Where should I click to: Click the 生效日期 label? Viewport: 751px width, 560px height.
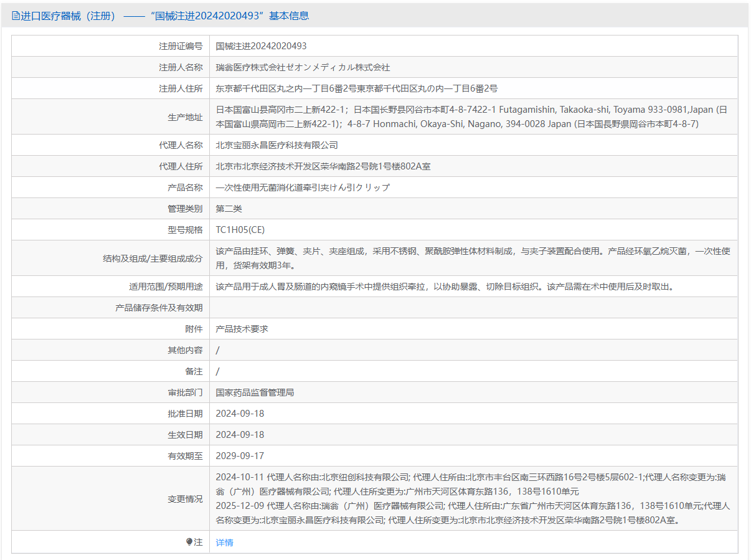(185, 435)
